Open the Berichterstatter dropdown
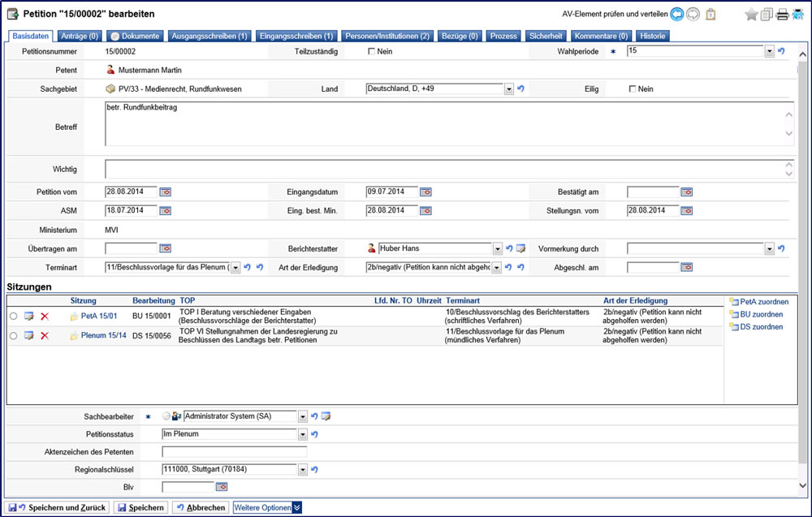This screenshot has height=517, width=812. click(498, 248)
